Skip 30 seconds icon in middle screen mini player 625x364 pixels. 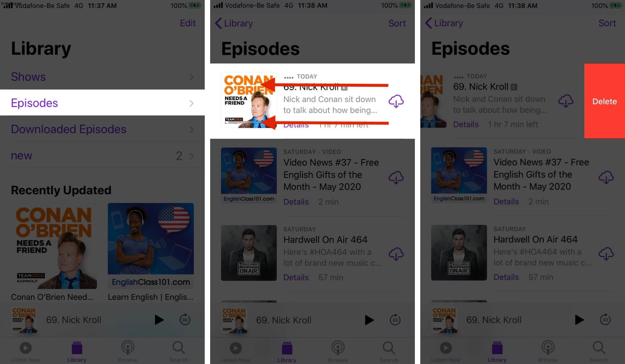click(x=395, y=320)
